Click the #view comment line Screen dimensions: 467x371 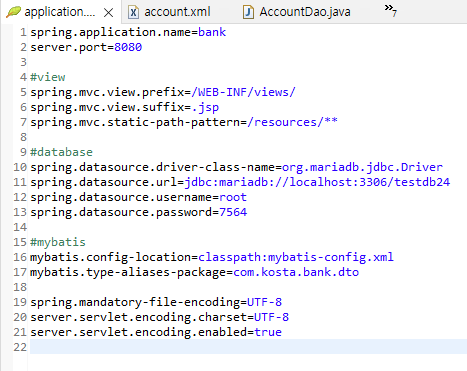click(x=48, y=77)
